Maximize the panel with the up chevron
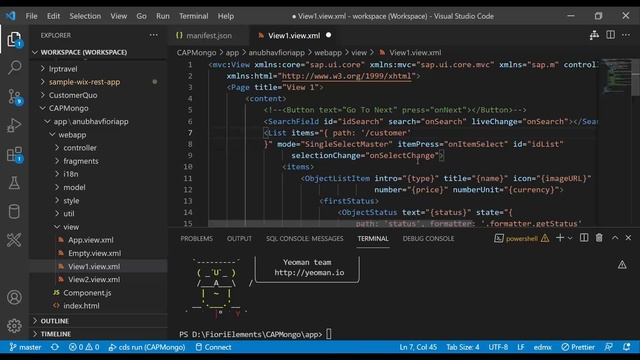This screenshot has height=360, width=640. 615,238
